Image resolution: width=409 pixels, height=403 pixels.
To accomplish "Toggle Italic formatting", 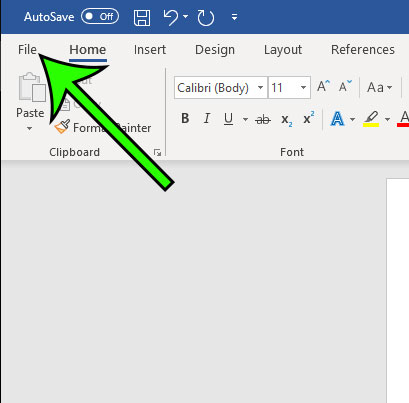I will click(x=207, y=118).
